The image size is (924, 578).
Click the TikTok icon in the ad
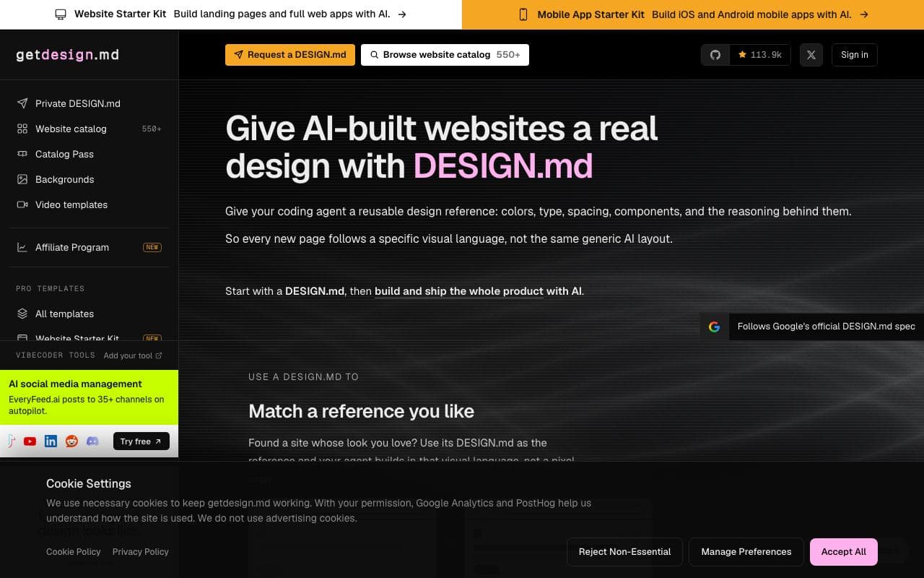click(11, 441)
